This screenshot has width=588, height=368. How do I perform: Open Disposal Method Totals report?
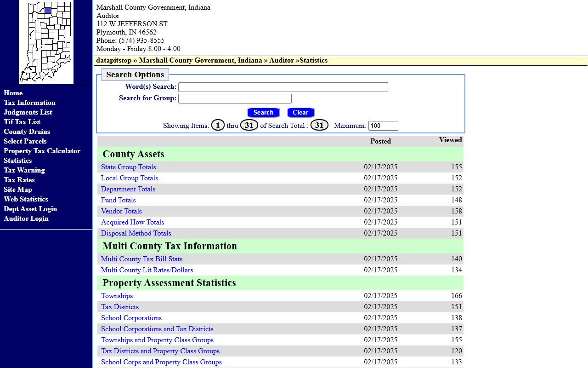coord(136,233)
